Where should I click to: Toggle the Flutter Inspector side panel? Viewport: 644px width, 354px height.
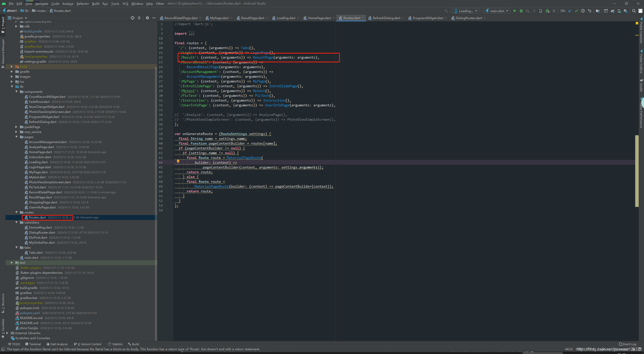tap(641, 31)
